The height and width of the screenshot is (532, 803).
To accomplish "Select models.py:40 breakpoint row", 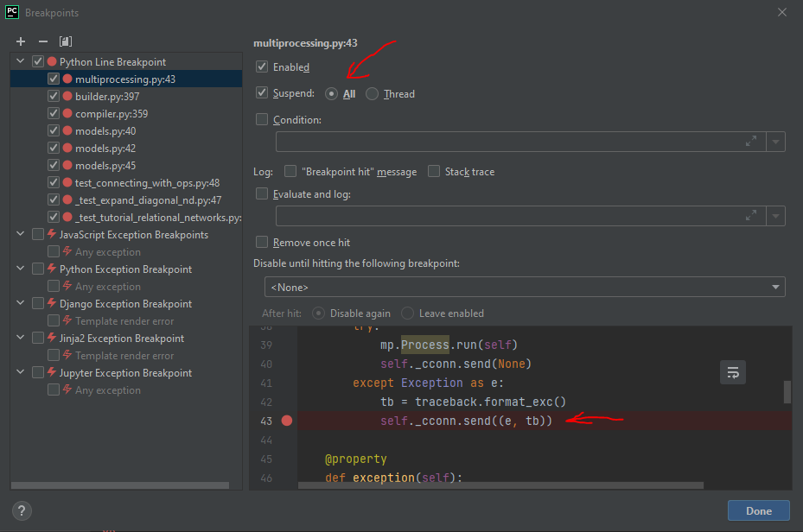I will (126, 131).
